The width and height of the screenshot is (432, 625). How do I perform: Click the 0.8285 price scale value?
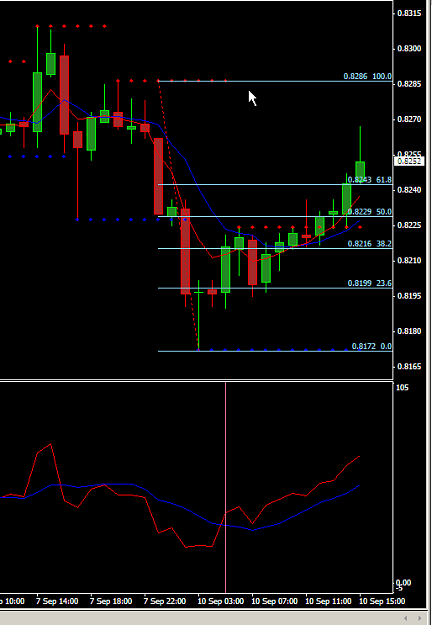[x=409, y=84]
